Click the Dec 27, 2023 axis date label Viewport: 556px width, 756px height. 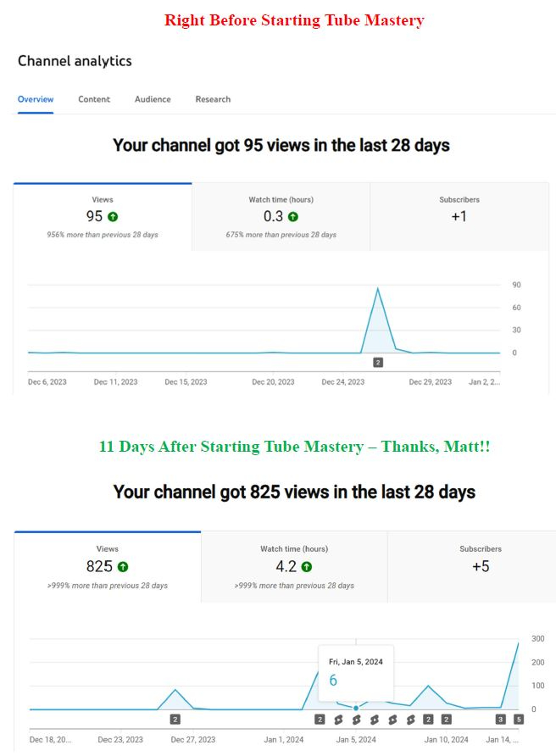(193, 740)
